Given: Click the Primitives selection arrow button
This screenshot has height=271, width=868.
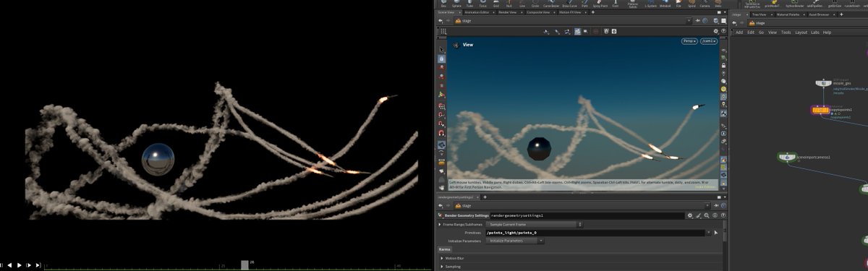Looking at the screenshot, I should (x=715, y=233).
